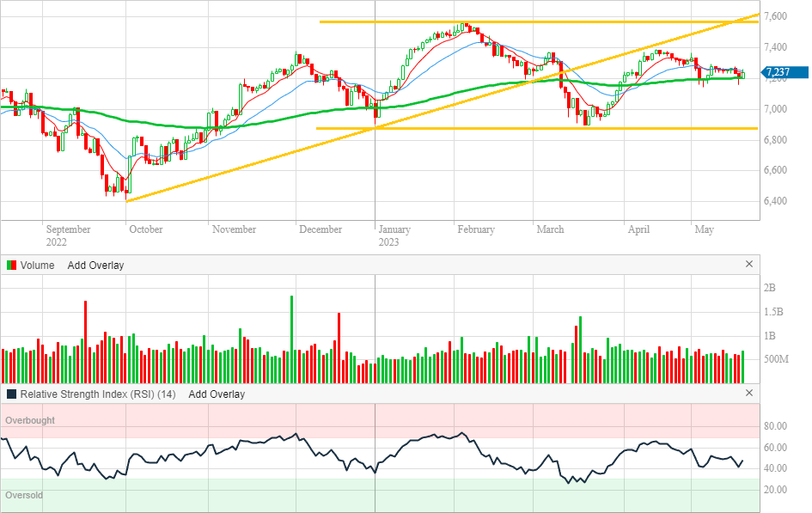Viewport: 812px width, 513px height.
Task: Close the Relative Strength Index panel
Action: click(748, 394)
